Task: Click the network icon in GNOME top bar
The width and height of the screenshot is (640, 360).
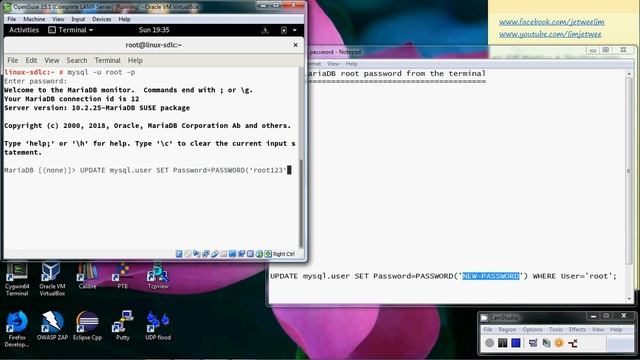Action: coord(265,30)
